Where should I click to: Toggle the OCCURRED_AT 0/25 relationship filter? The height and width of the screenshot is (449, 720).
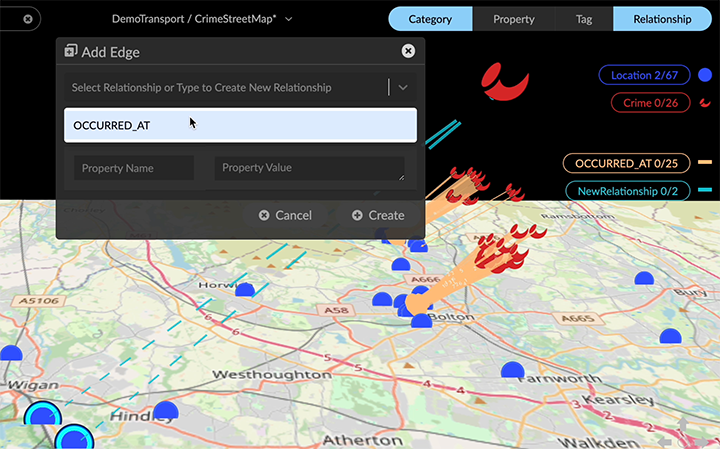(627, 163)
